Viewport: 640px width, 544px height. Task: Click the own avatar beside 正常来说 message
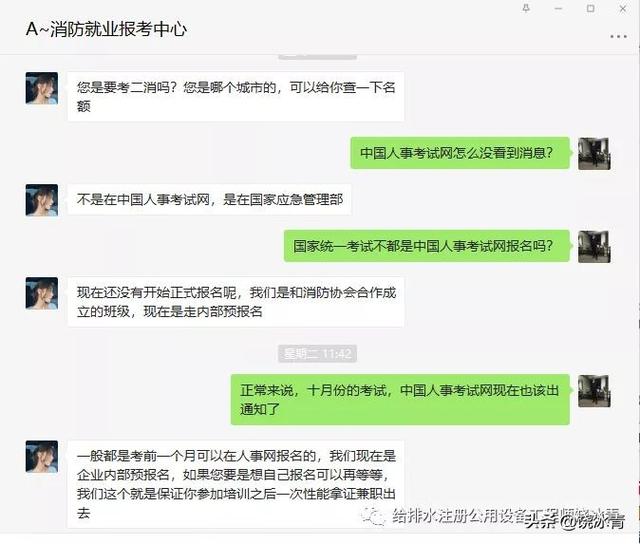[594, 391]
